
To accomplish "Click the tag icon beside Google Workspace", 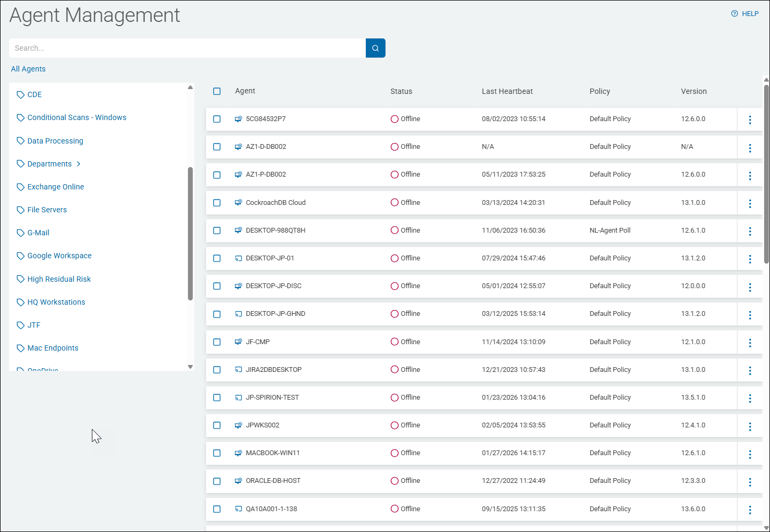I will point(21,256).
